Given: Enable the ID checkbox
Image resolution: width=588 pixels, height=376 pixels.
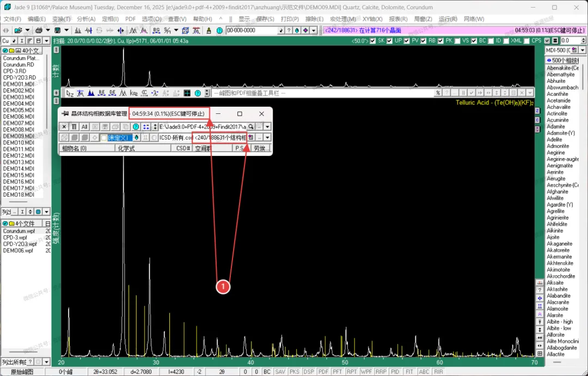Looking at the screenshot, I should (491, 41).
